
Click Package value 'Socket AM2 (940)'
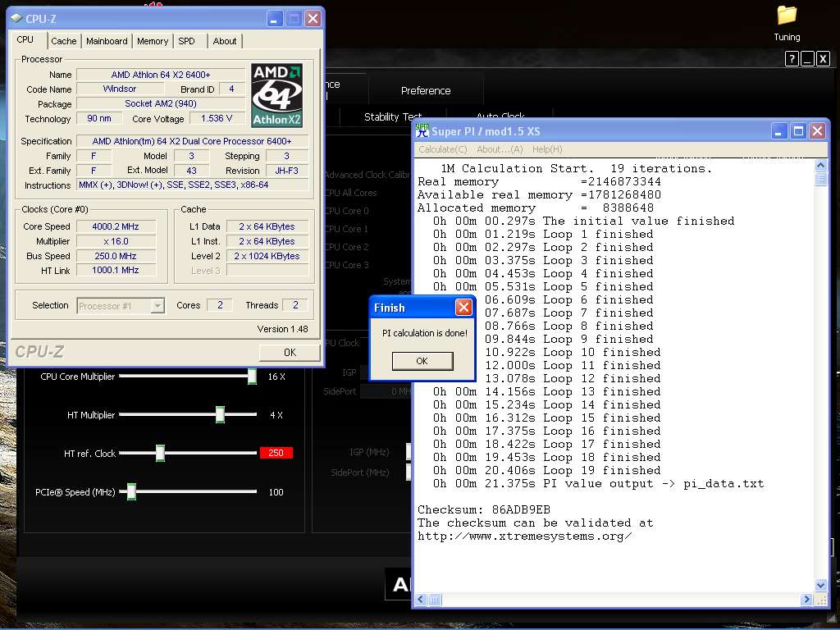coord(161,103)
